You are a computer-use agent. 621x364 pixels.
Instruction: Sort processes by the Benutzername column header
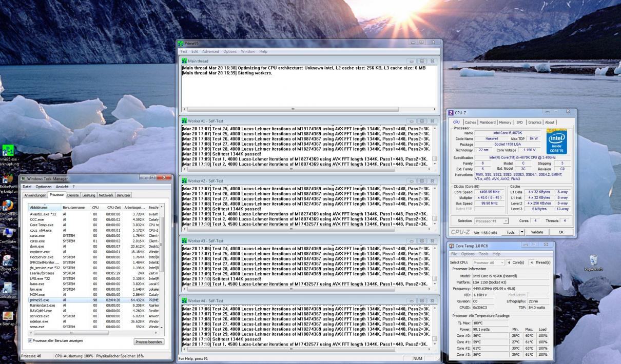coord(75,207)
